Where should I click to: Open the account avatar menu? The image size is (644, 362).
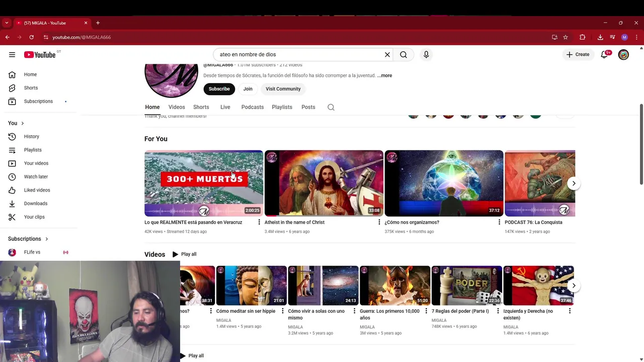point(623,54)
